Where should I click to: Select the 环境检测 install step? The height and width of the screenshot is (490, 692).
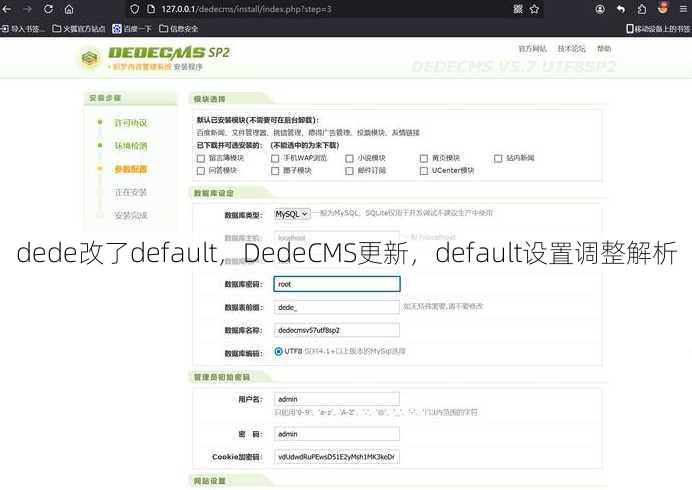pos(131,146)
